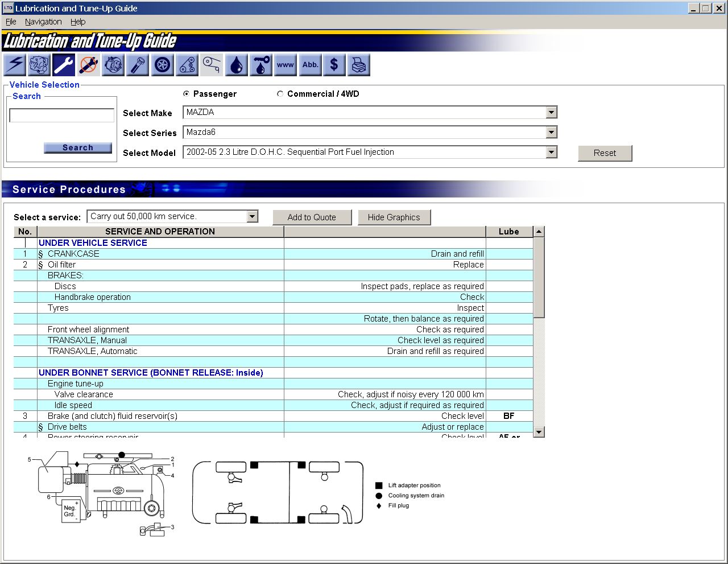The image size is (728, 564).
Task: Open the drive belt routing icon
Action: (187, 65)
